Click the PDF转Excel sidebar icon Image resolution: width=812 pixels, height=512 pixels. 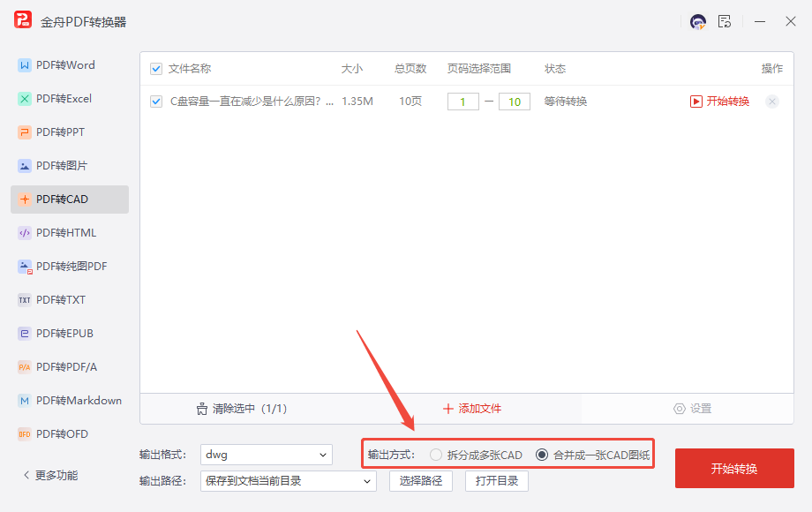point(25,99)
